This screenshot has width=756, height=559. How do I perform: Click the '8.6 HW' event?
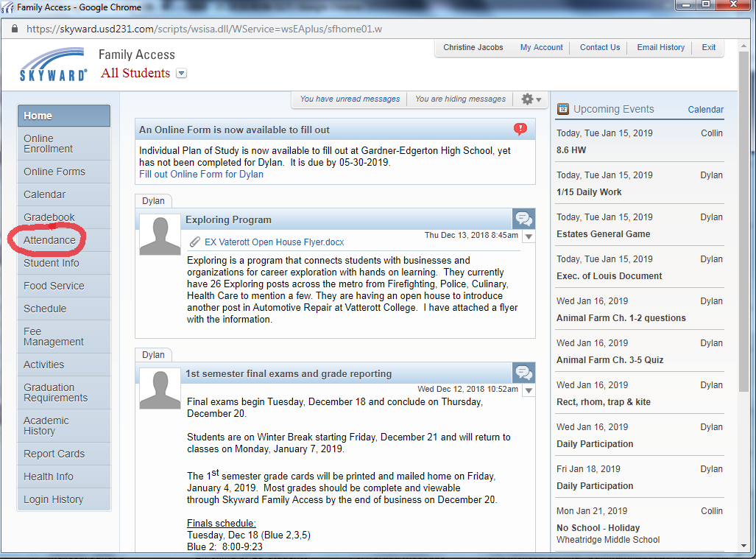570,150
